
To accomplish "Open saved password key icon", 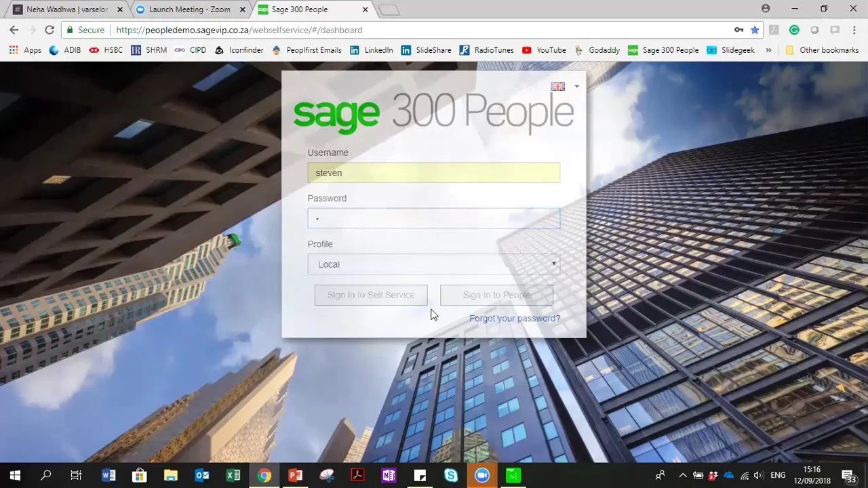I will click(x=738, y=30).
